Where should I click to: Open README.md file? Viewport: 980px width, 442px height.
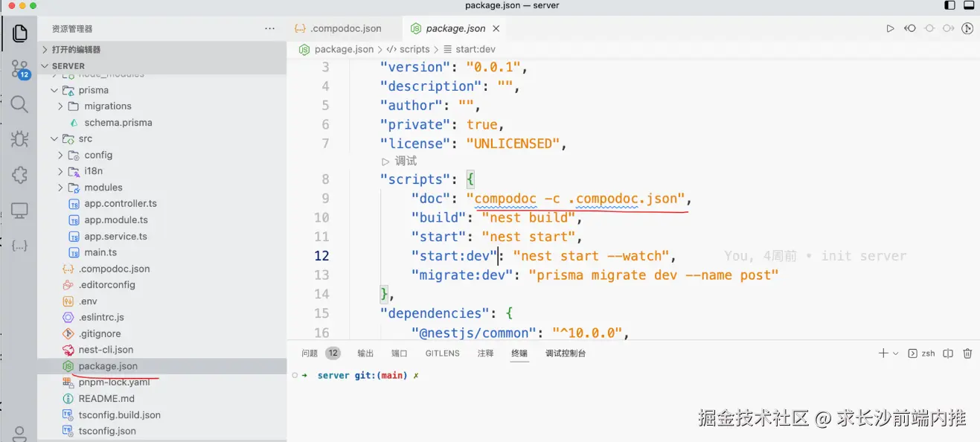tap(106, 399)
